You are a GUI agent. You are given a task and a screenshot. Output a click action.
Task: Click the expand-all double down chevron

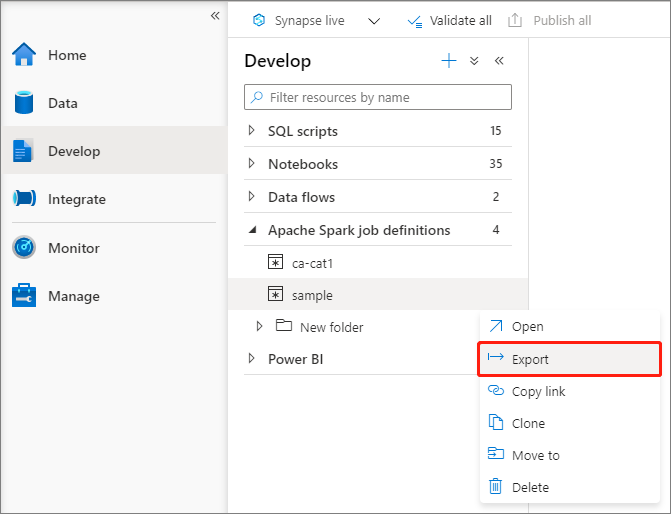[474, 61]
